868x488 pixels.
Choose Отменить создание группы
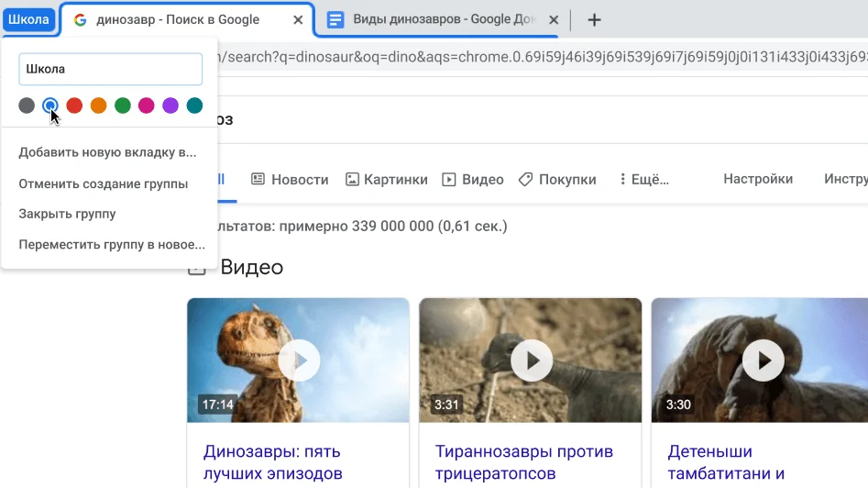(103, 183)
